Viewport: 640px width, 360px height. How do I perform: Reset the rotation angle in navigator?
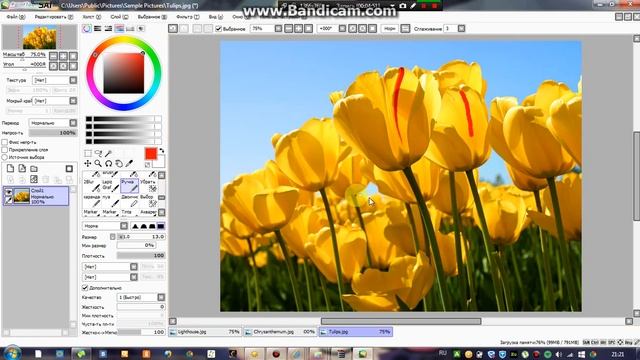[x=73, y=66]
